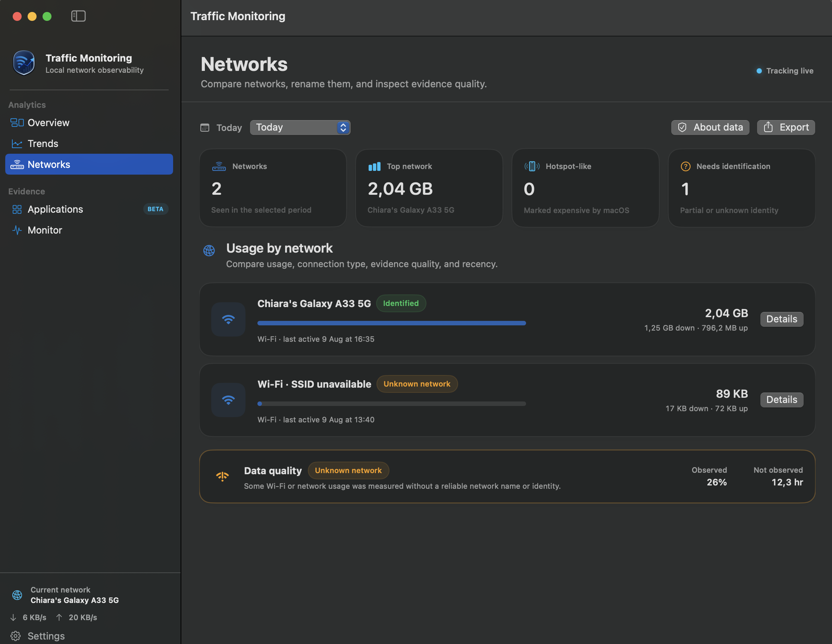Select the Top network 2,04 GB card
The image size is (832, 644).
(429, 188)
